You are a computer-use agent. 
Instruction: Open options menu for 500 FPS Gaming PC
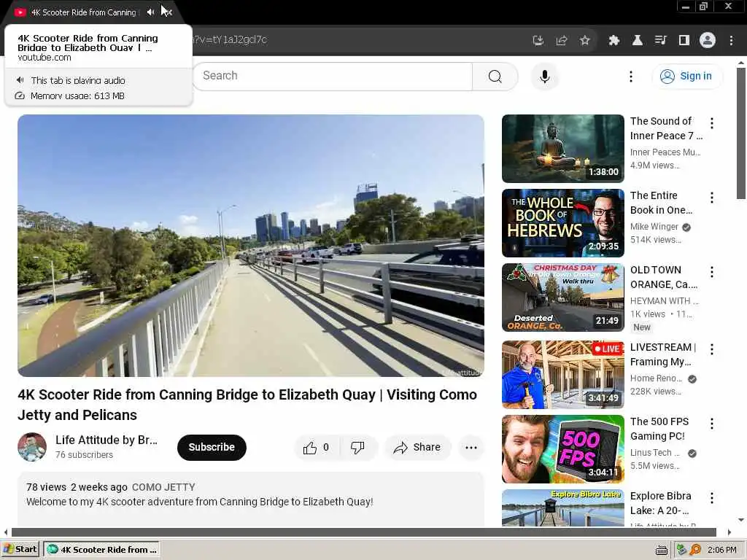point(712,424)
